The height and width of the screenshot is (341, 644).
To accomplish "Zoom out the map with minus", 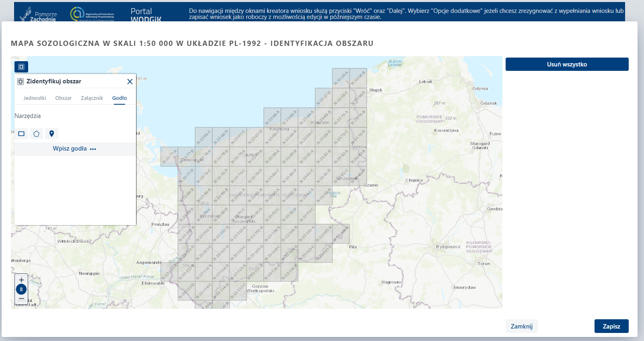I will click(x=21, y=299).
